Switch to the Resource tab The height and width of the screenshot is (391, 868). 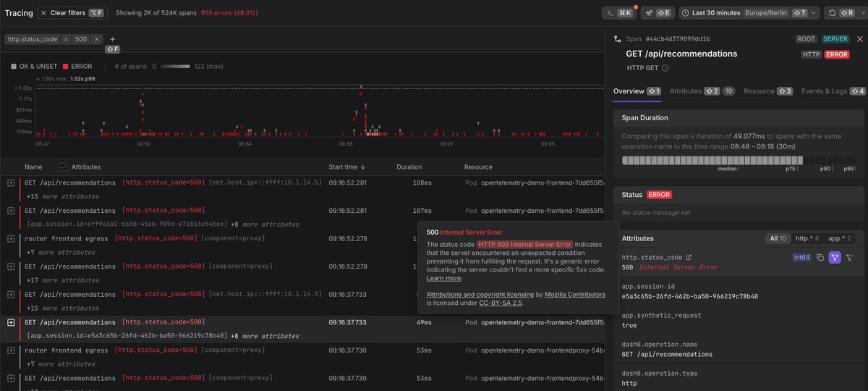tap(768, 91)
